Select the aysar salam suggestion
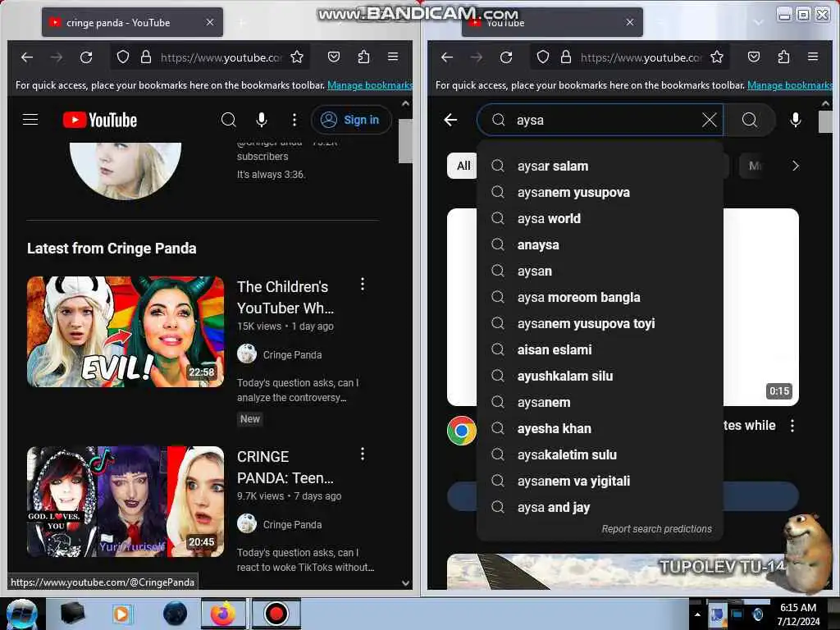Viewport: 840px width, 630px height. (x=600, y=166)
